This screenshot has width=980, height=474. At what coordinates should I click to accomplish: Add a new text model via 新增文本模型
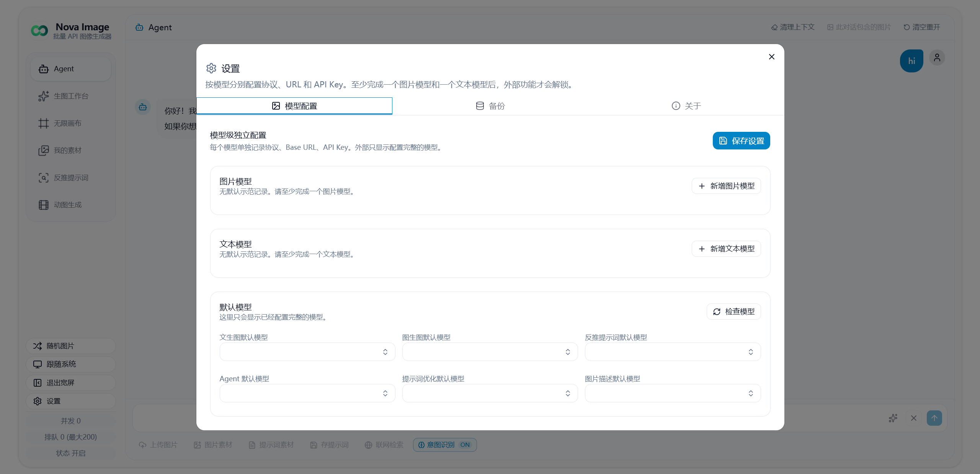726,249
